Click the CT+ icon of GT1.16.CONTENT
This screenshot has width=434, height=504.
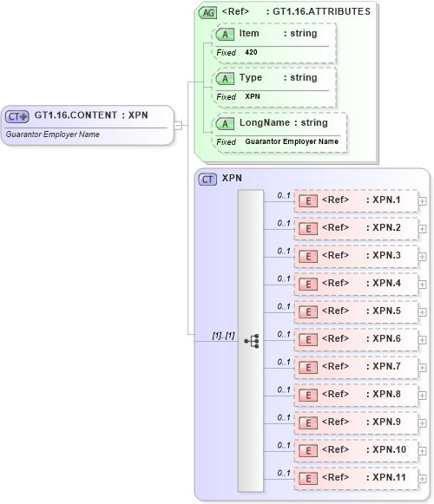17,116
